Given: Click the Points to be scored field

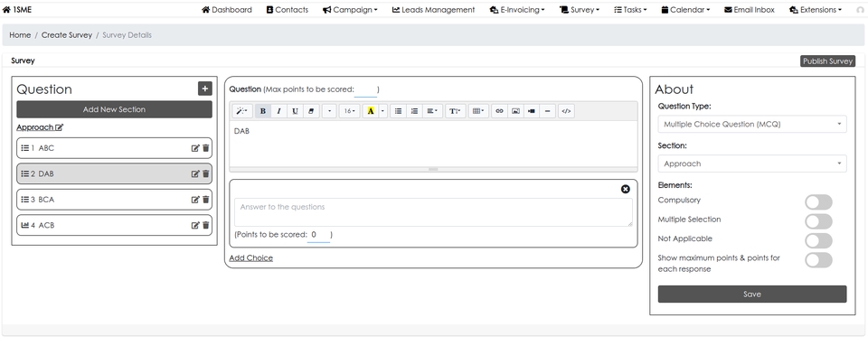Looking at the screenshot, I should coord(319,235).
